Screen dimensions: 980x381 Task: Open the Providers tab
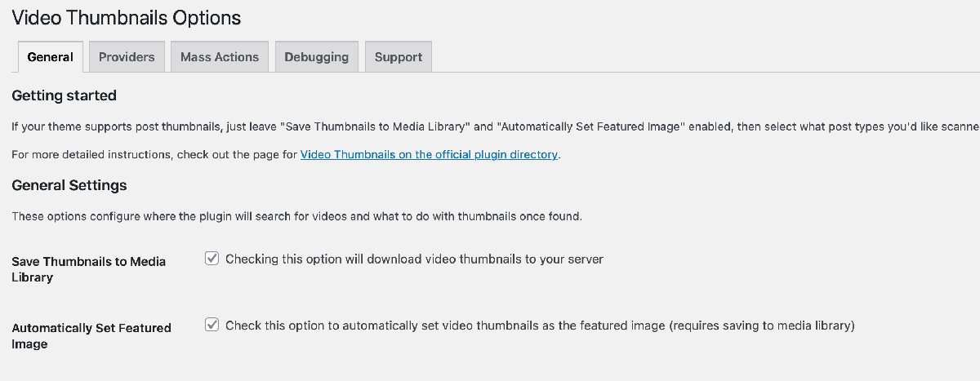pos(127,57)
